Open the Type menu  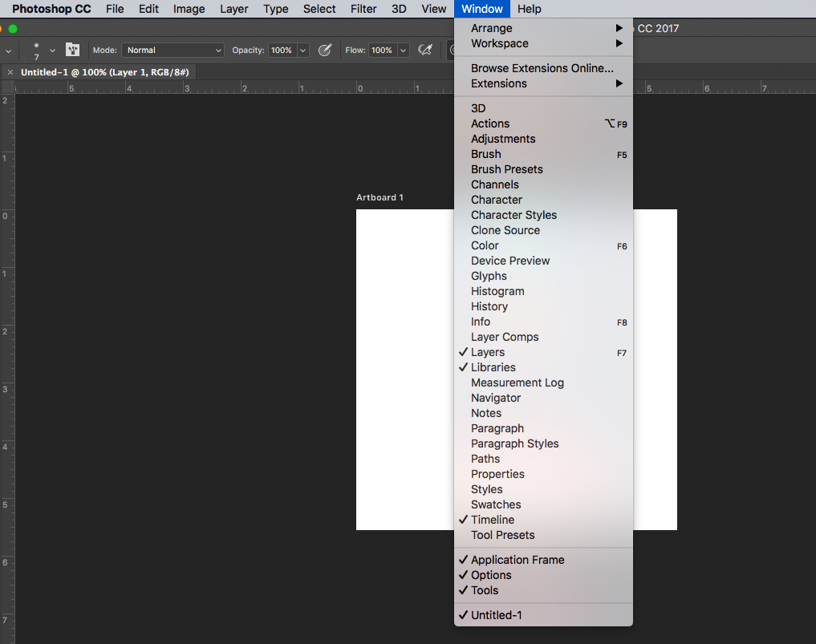coord(275,9)
